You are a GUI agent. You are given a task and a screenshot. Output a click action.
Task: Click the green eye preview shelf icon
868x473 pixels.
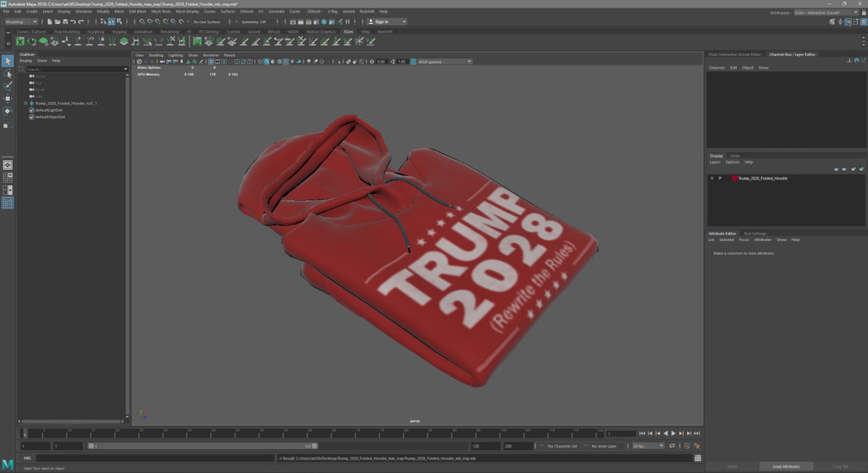[x=32, y=42]
